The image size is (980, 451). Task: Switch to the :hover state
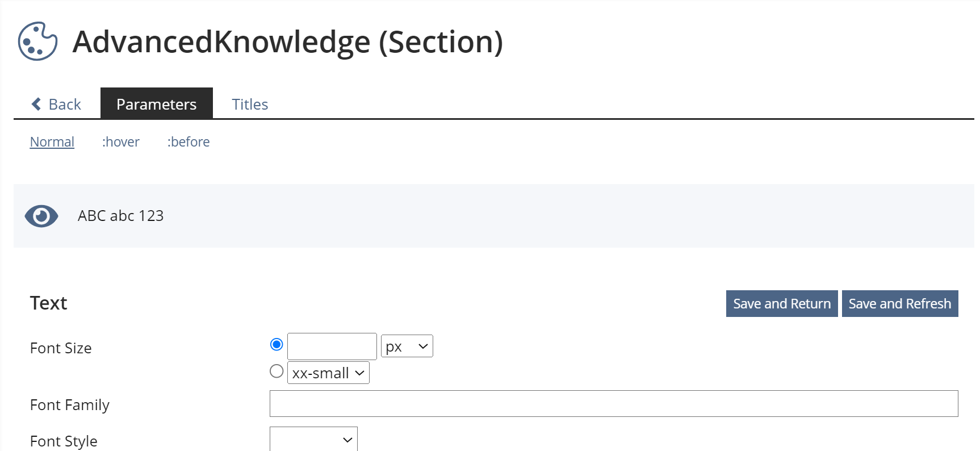click(121, 142)
